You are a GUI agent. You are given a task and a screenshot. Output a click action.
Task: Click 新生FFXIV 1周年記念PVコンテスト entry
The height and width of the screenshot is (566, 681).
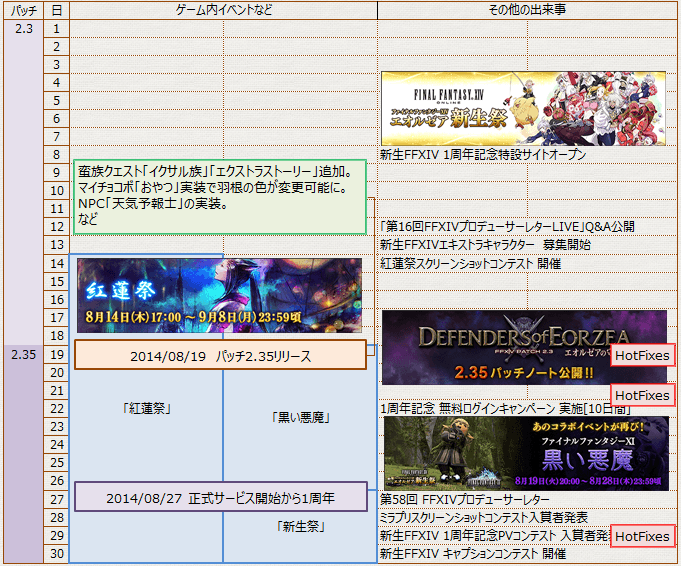click(495, 536)
